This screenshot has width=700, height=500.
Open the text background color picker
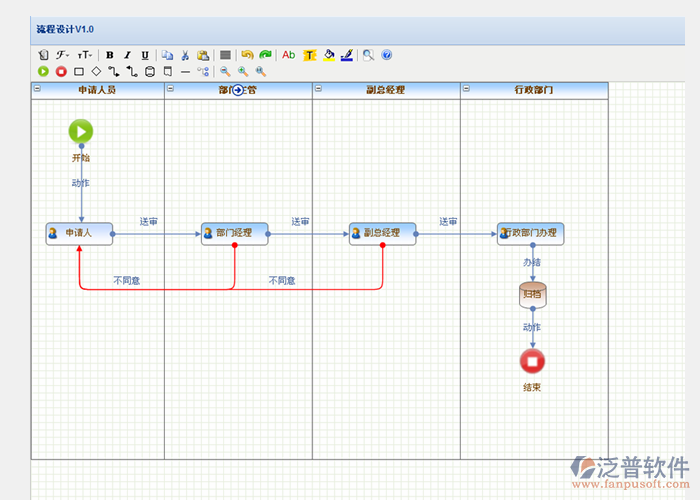[309, 56]
